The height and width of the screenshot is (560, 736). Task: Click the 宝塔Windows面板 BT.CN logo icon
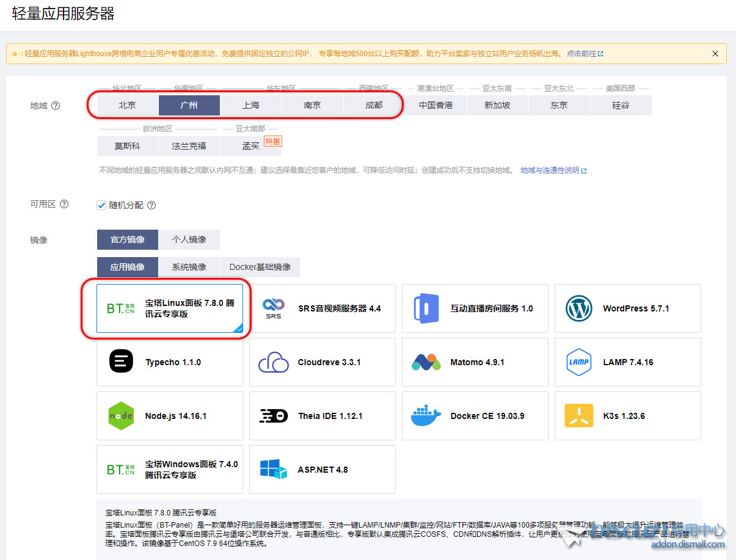pos(120,470)
